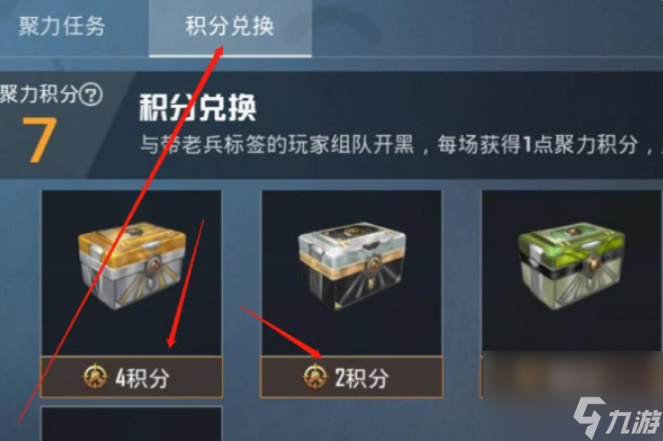The height and width of the screenshot is (441, 663).
Task: Click the blurred price button under green chest
Action: pyautogui.click(x=571, y=377)
